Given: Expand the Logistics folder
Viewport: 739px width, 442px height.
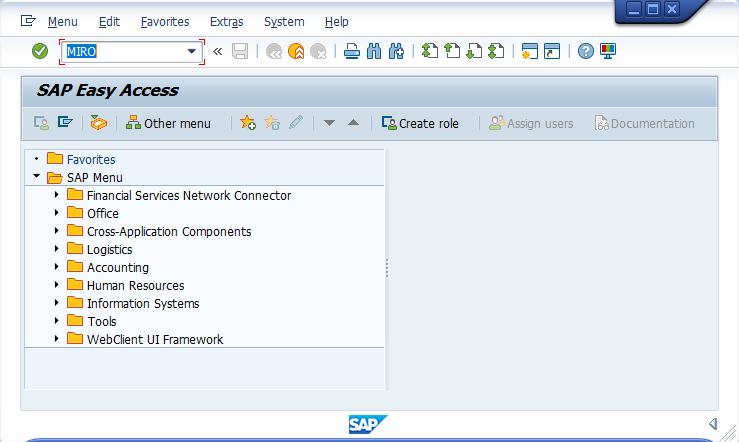Looking at the screenshot, I should point(57,249).
